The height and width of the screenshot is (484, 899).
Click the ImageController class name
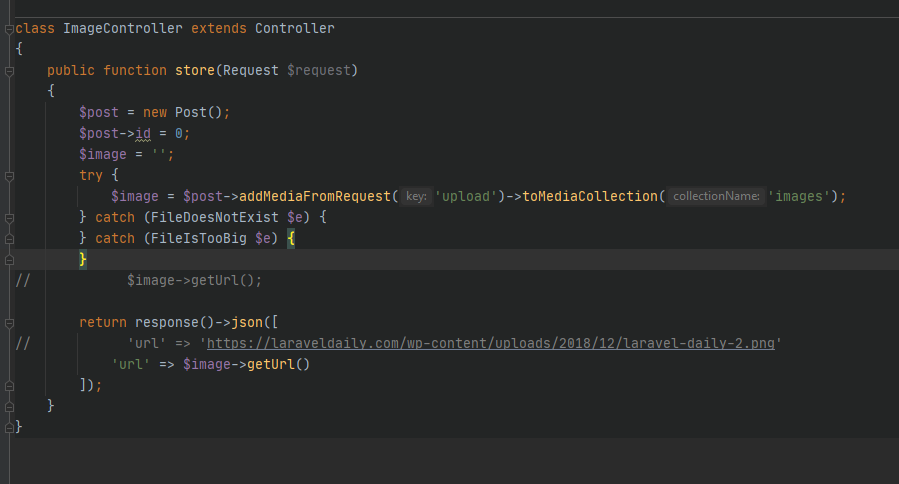tap(123, 28)
